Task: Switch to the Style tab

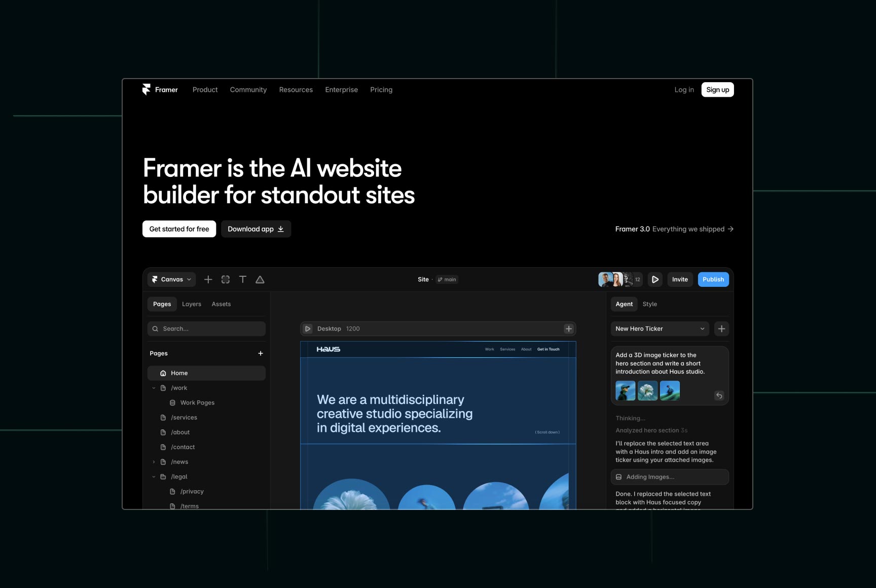Action: pyautogui.click(x=649, y=304)
